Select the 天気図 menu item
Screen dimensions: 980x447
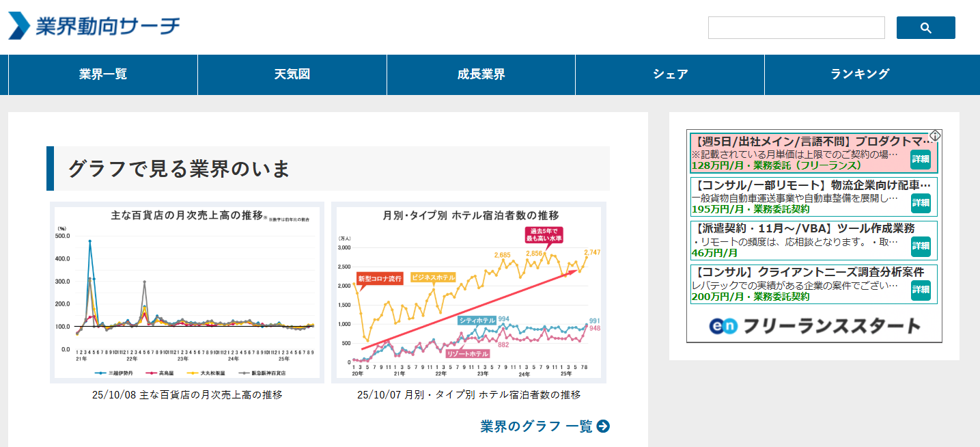pyautogui.click(x=291, y=74)
